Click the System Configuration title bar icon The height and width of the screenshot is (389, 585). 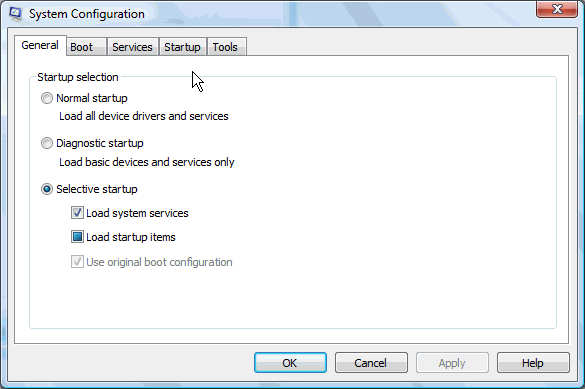16,13
